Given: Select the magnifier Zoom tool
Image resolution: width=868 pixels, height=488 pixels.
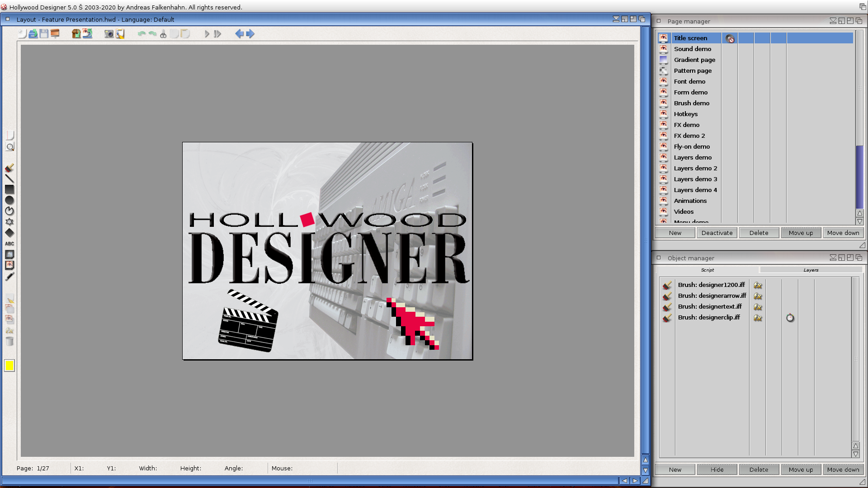Looking at the screenshot, I should pyautogui.click(x=9, y=146).
